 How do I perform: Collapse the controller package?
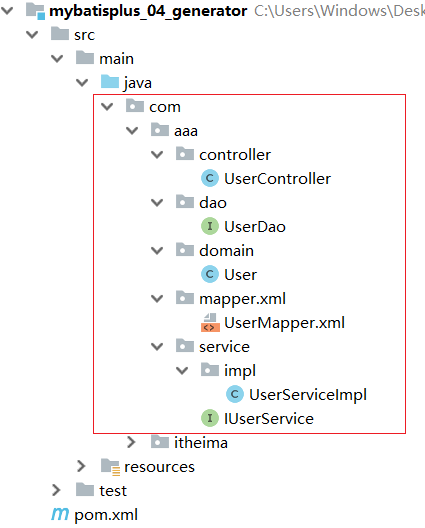pyautogui.click(x=157, y=155)
